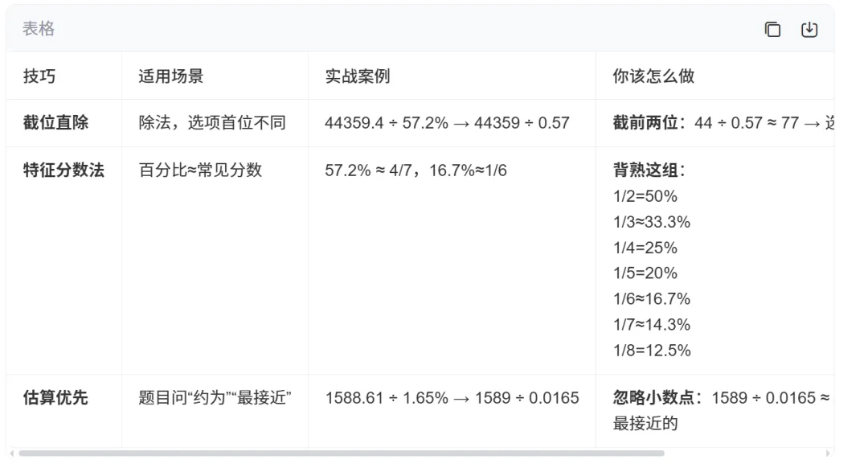
Task: Click the 1/7≈14.3% line
Action: coord(652,325)
